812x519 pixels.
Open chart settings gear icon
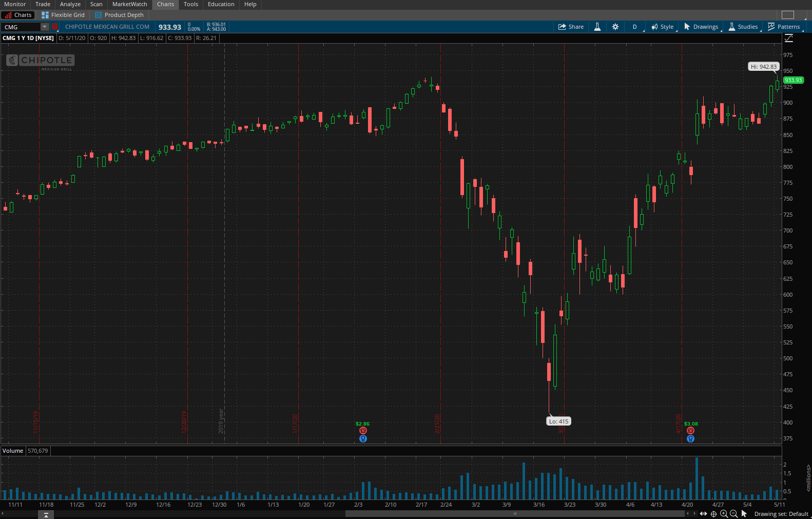point(615,27)
